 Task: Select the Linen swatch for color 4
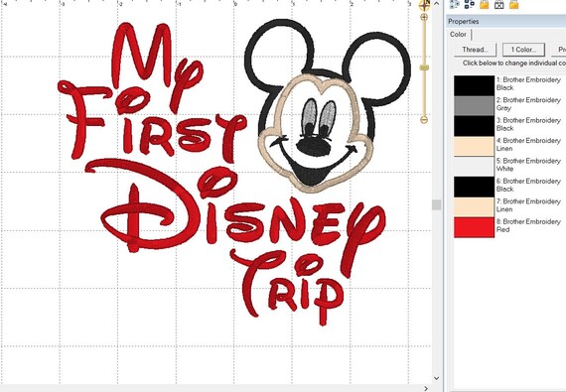(x=474, y=146)
